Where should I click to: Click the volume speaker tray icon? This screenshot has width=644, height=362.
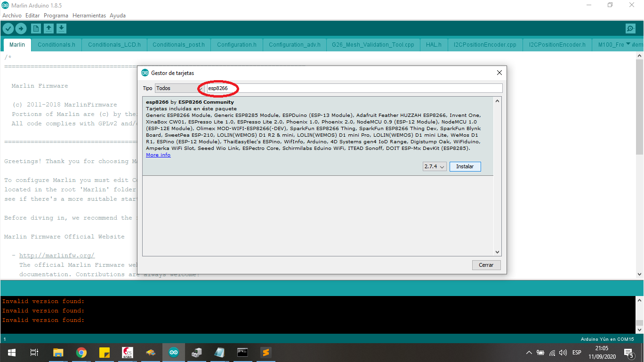tap(563, 353)
